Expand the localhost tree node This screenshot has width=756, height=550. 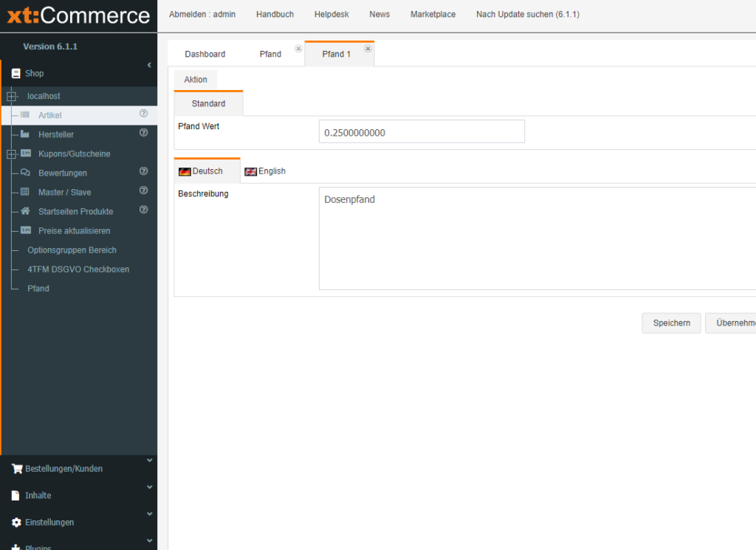pyautogui.click(x=11, y=96)
